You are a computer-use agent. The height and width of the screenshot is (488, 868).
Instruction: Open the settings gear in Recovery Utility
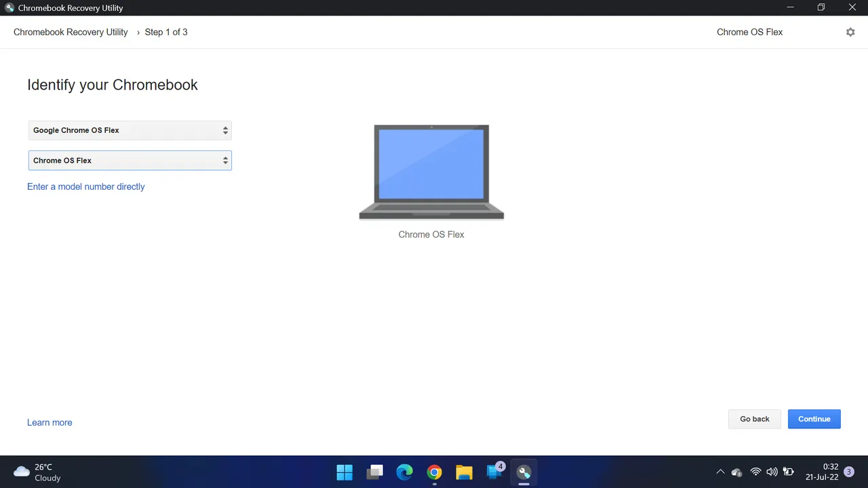(x=850, y=32)
